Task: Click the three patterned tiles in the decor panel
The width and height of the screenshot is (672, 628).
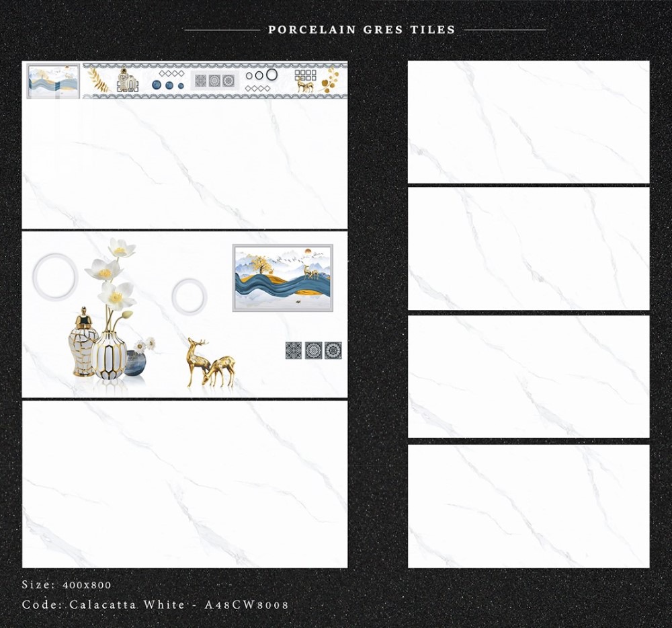Action: pyautogui.click(x=314, y=350)
